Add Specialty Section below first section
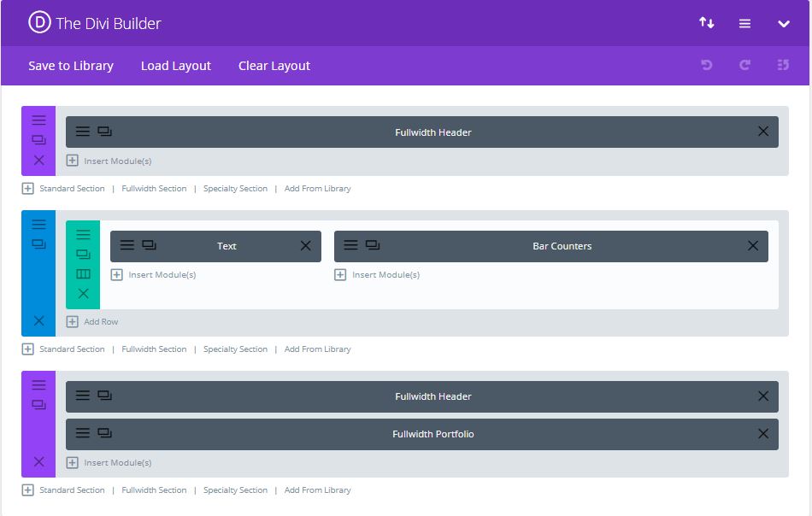Screen dimensions: 812x516 pos(235,189)
